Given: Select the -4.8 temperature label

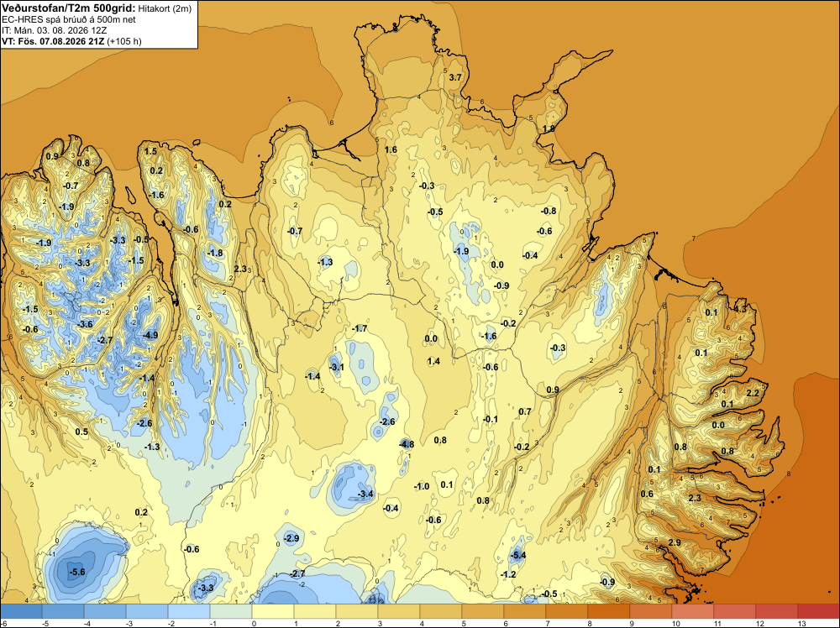Looking at the screenshot, I should (407, 444).
